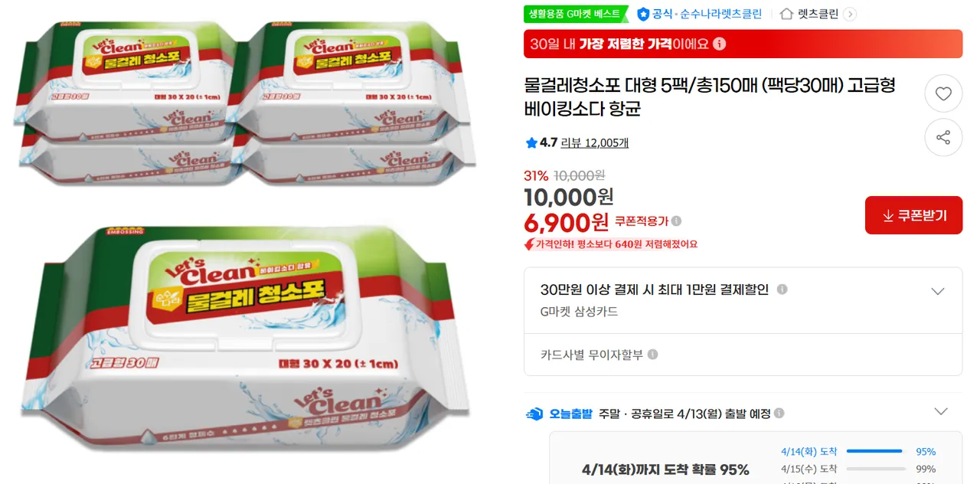Open the 리뷰 12,005개 reviews link
The height and width of the screenshot is (484, 980).
coord(595,142)
